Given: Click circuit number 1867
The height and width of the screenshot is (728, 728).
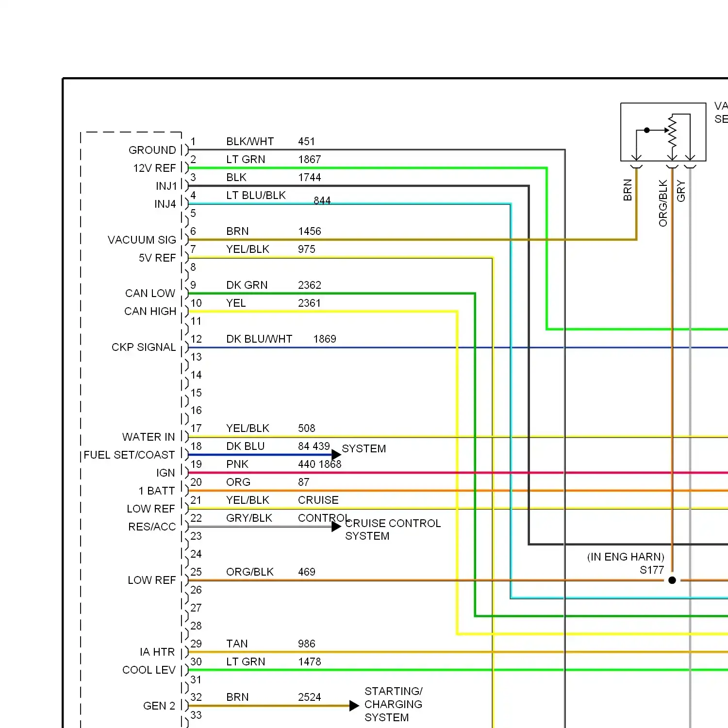Looking at the screenshot, I should (x=310, y=159).
